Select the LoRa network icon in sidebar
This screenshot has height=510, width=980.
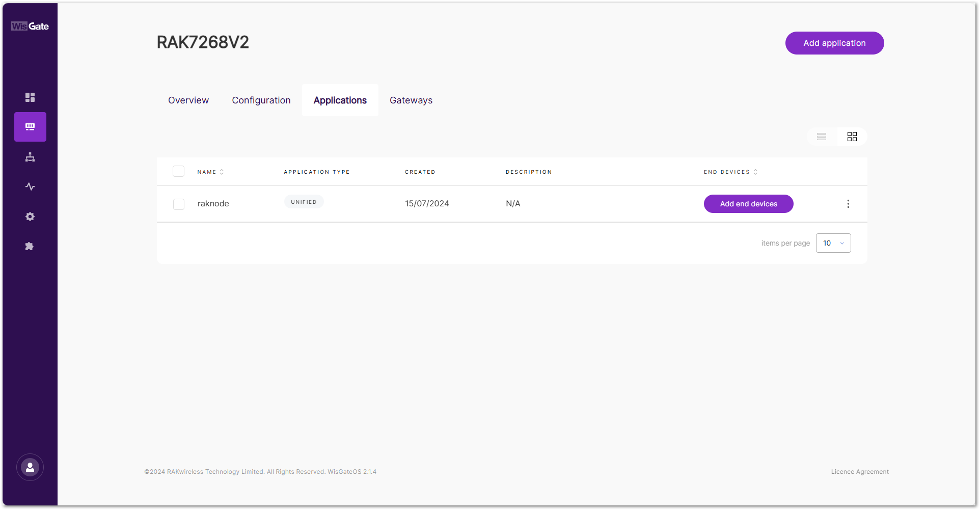(30, 127)
